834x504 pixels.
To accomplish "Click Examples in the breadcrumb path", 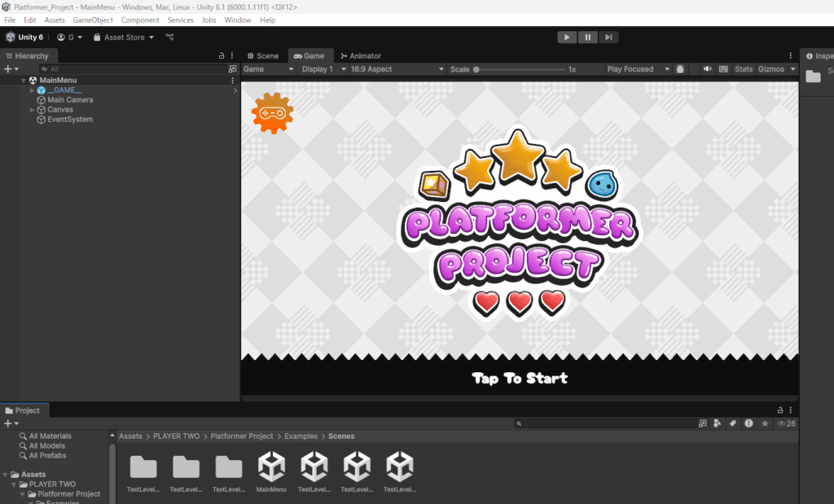I will (301, 436).
